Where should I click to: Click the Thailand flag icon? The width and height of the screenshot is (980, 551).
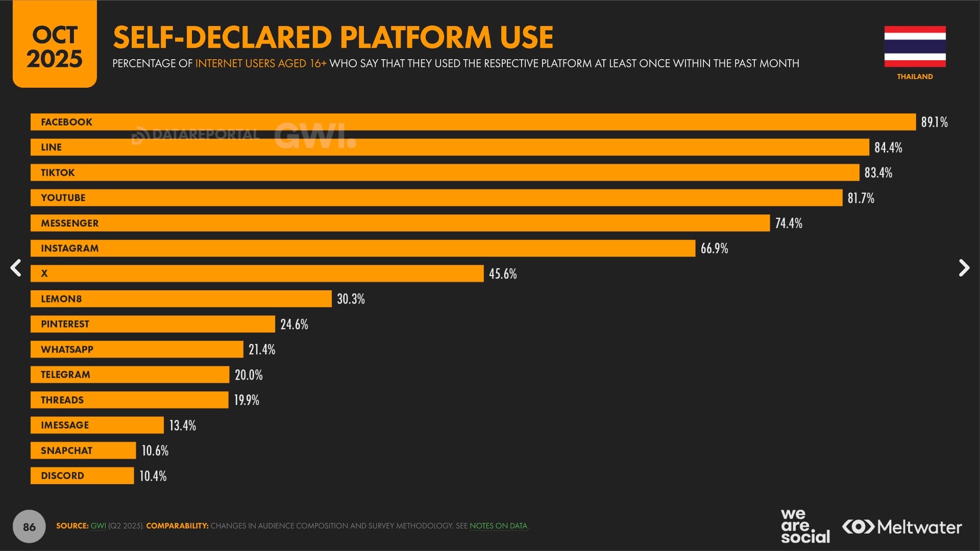pos(915,46)
